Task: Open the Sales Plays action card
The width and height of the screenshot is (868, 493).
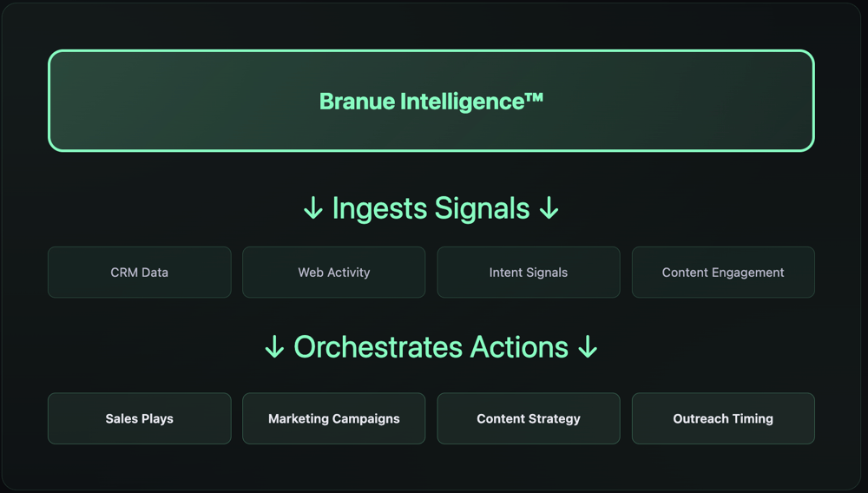Action: pos(140,418)
